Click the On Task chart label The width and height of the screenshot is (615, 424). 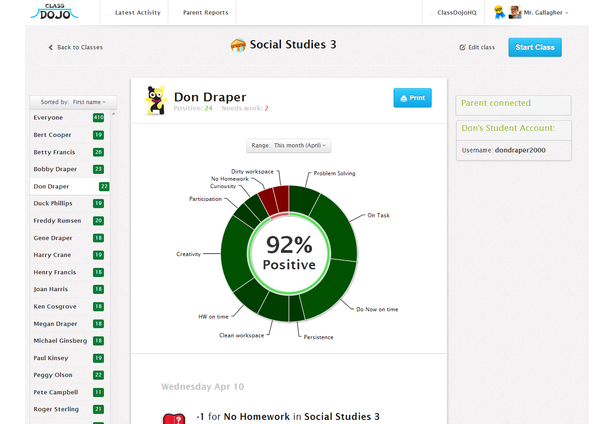378,215
